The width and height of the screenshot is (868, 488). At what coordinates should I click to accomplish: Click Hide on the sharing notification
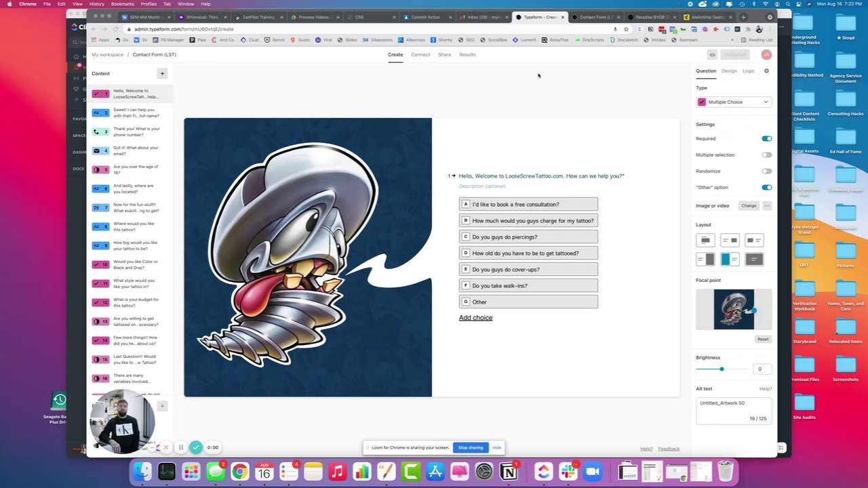pos(496,447)
